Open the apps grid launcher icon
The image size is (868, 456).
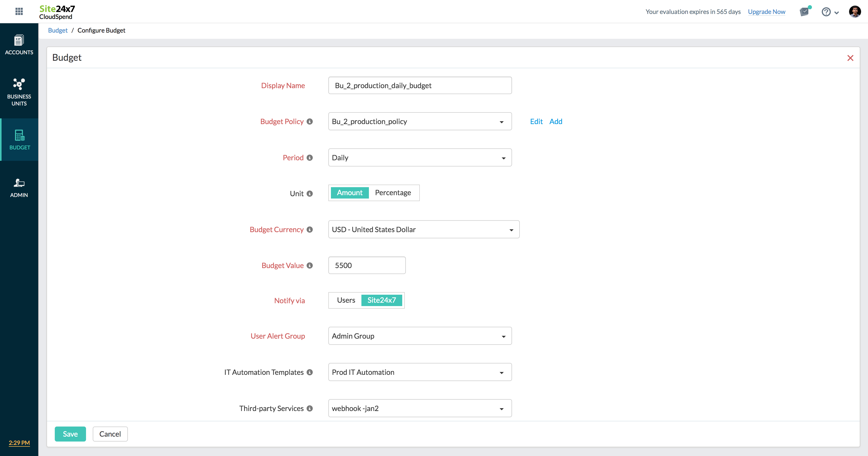pos(19,11)
